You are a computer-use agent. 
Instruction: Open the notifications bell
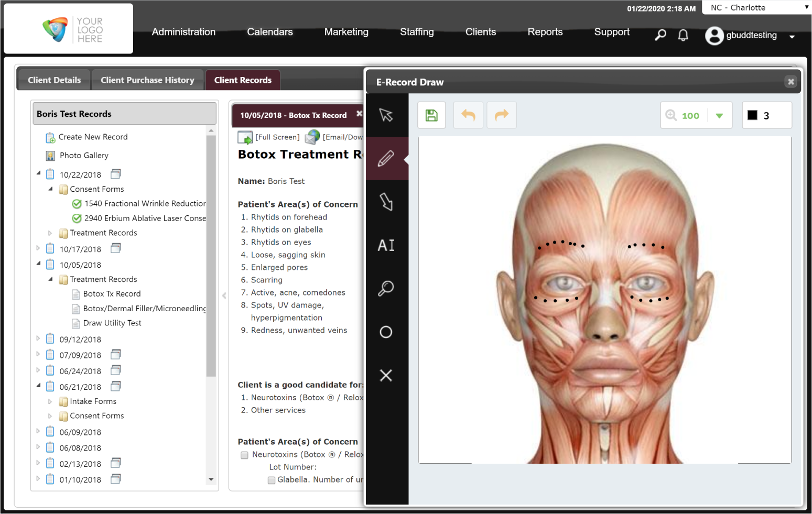(x=683, y=35)
